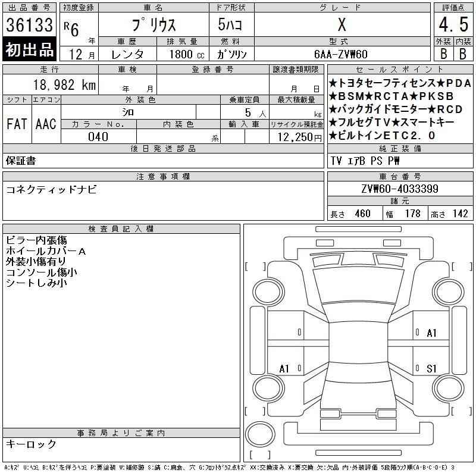Click the 保証書 entry
Screen dimensions: 476x476
pyautogui.click(x=21, y=161)
